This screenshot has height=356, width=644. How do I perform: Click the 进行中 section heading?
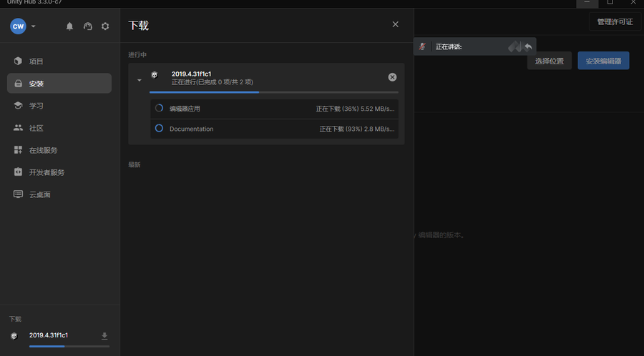[x=137, y=54]
